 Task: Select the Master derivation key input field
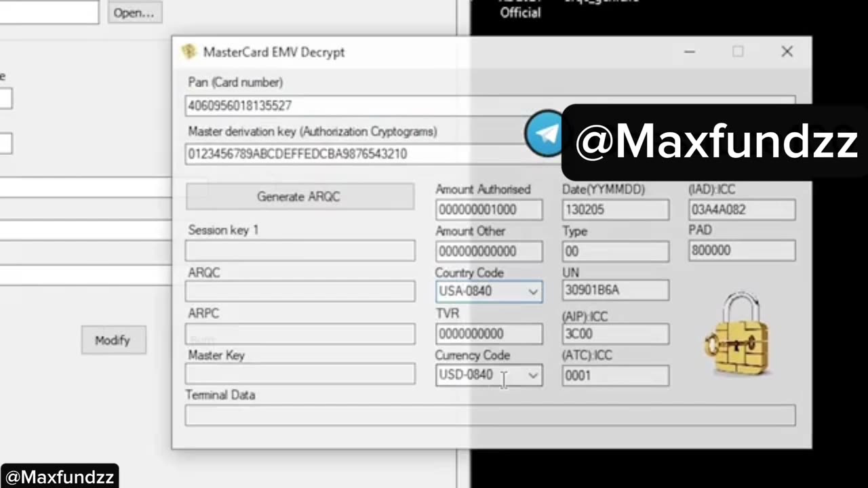click(x=490, y=154)
